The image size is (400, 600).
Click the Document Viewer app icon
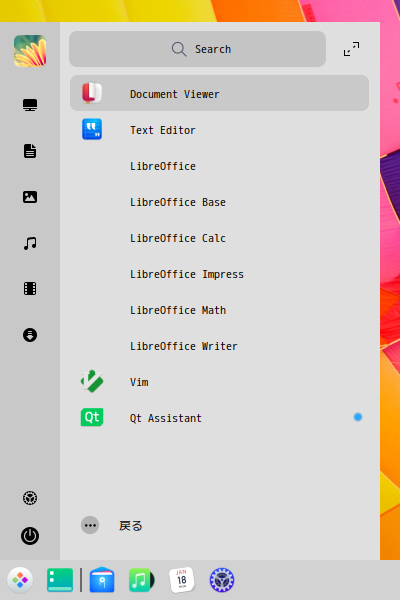[x=92, y=93]
